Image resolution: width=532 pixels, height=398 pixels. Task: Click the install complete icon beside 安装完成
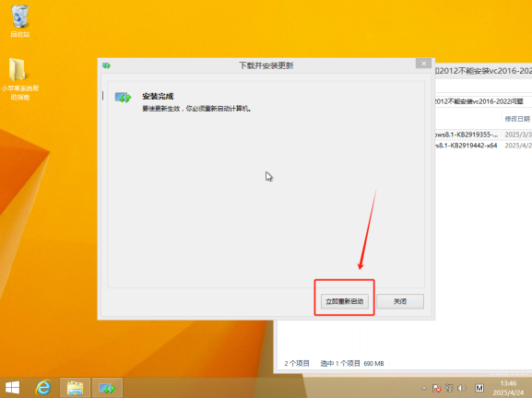click(123, 98)
